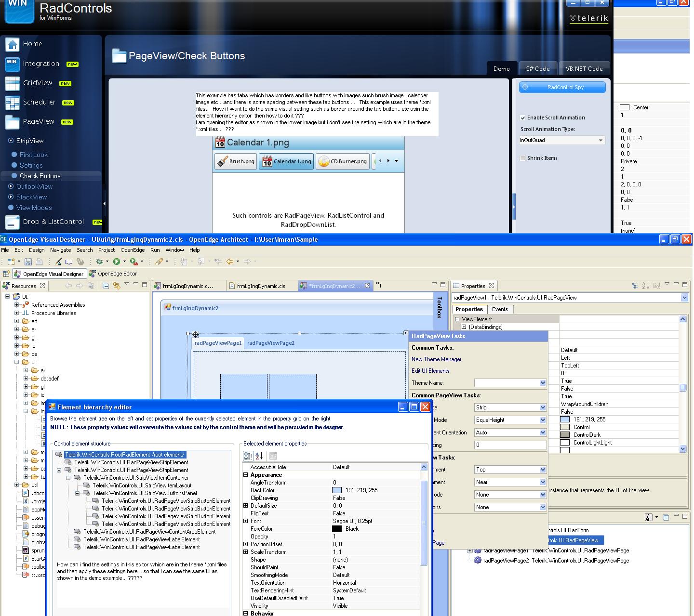Click RadControl Spy button
Viewport: 694px width, 616px height.
562,87
